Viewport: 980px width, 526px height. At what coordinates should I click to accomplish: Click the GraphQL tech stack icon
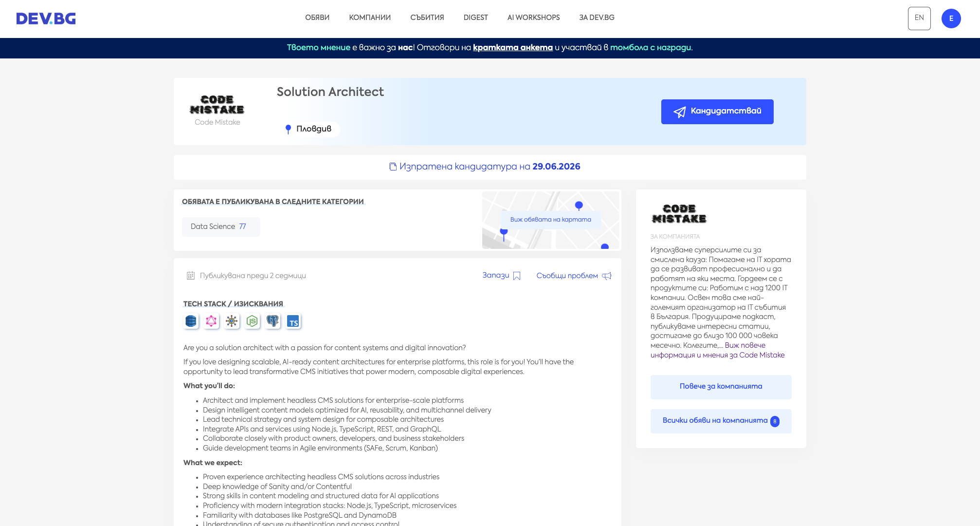(x=211, y=321)
